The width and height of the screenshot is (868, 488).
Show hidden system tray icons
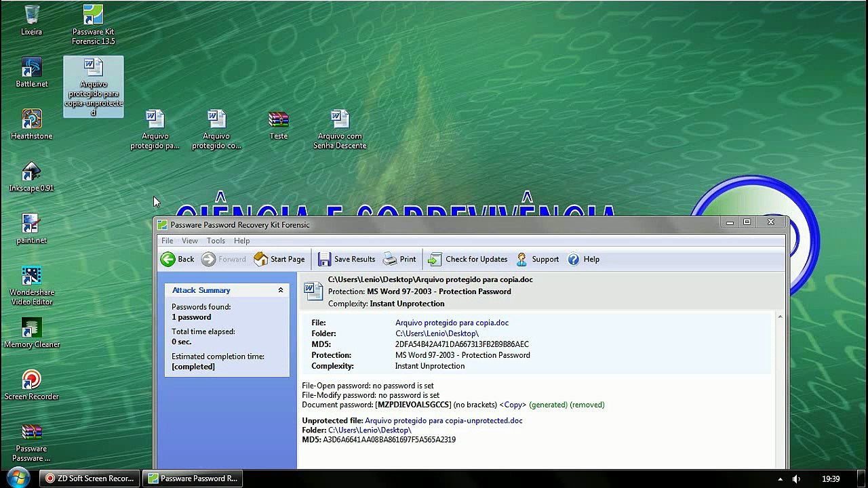pyautogui.click(x=780, y=479)
